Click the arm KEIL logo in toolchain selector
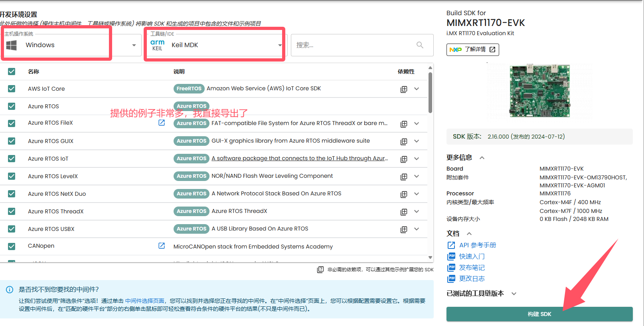This screenshot has width=644, height=326. 157,45
